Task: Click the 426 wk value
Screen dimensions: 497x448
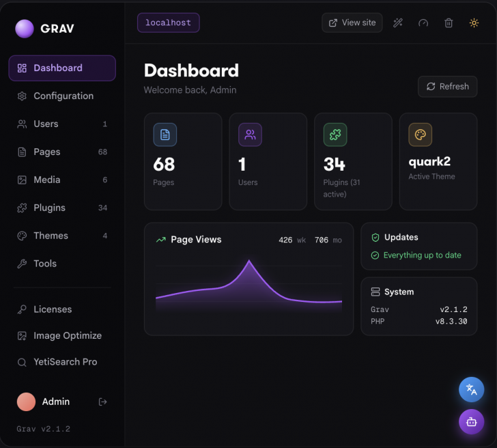Action: [292, 240]
